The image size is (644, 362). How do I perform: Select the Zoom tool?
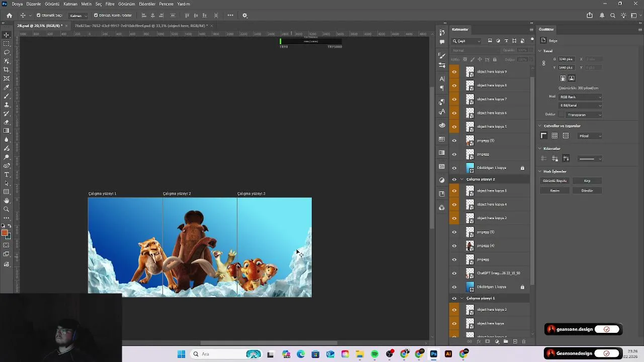tap(7, 209)
